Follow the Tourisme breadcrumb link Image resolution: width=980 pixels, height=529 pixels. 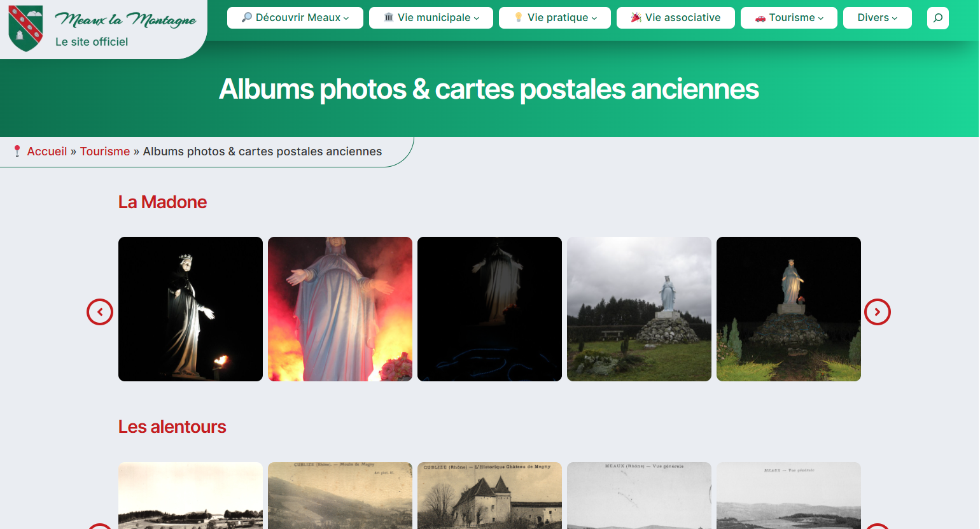[104, 152]
